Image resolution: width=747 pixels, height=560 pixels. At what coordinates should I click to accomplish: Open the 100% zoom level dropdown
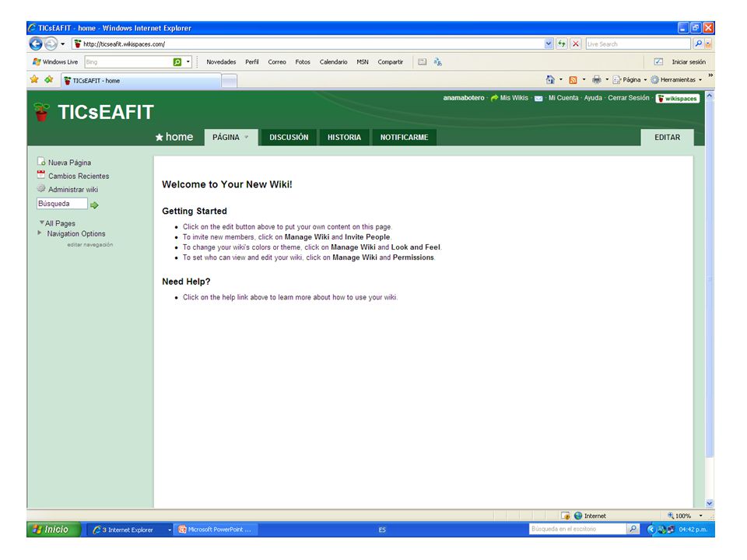pos(701,516)
